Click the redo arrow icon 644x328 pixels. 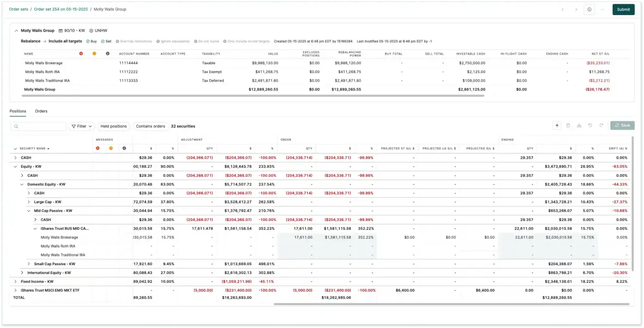601,126
